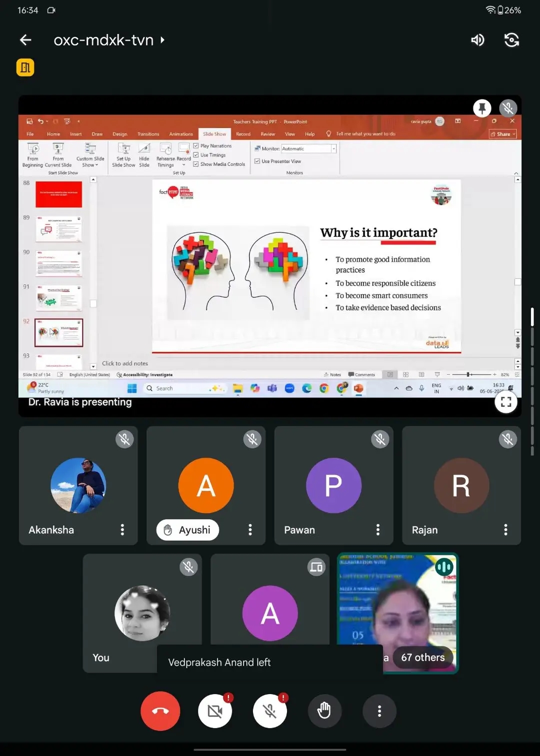
Task: Toggle Show Media Controls checkbox
Action: [x=196, y=164]
